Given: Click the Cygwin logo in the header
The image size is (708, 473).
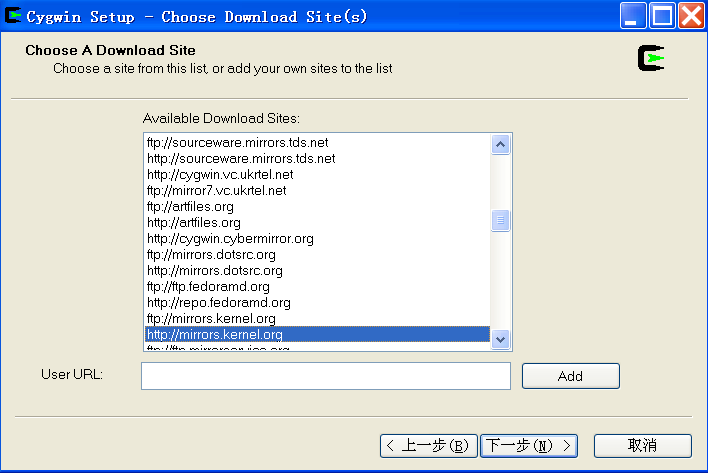Looking at the screenshot, I should [x=651, y=58].
